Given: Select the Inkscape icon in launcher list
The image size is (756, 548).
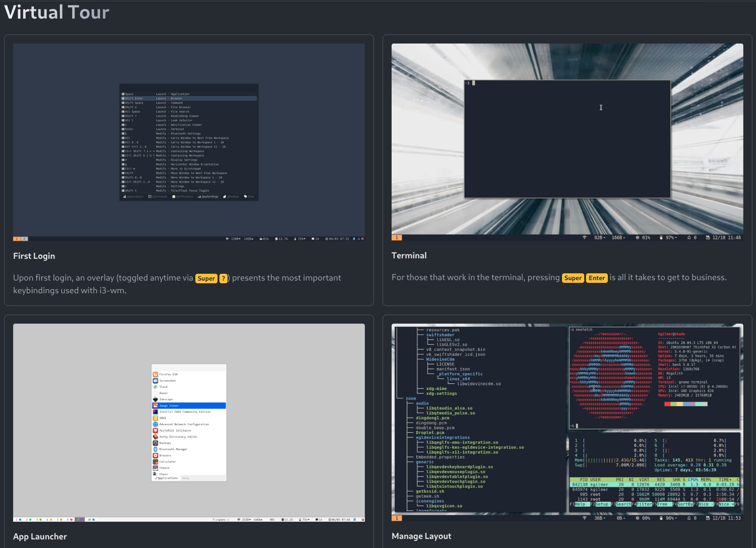Looking at the screenshot, I should [155, 399].
